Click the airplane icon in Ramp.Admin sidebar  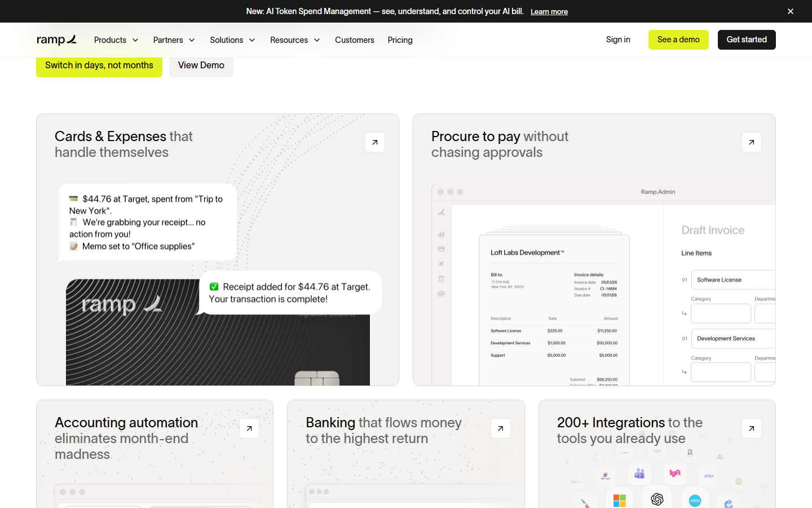click(441, 264)
